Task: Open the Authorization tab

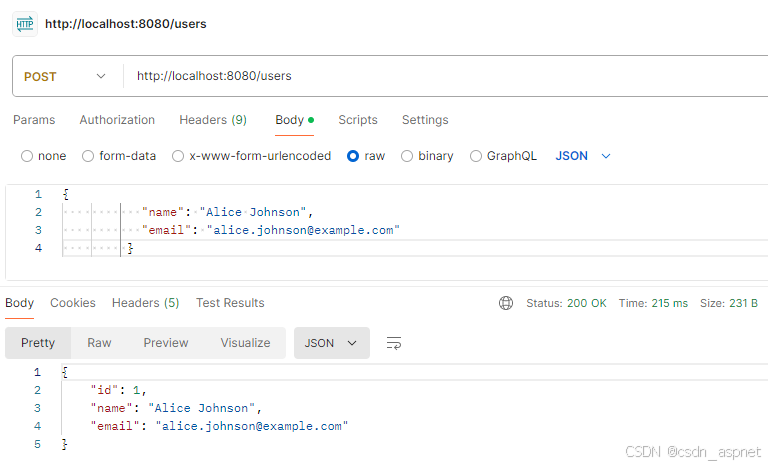Action: [117, 120]
